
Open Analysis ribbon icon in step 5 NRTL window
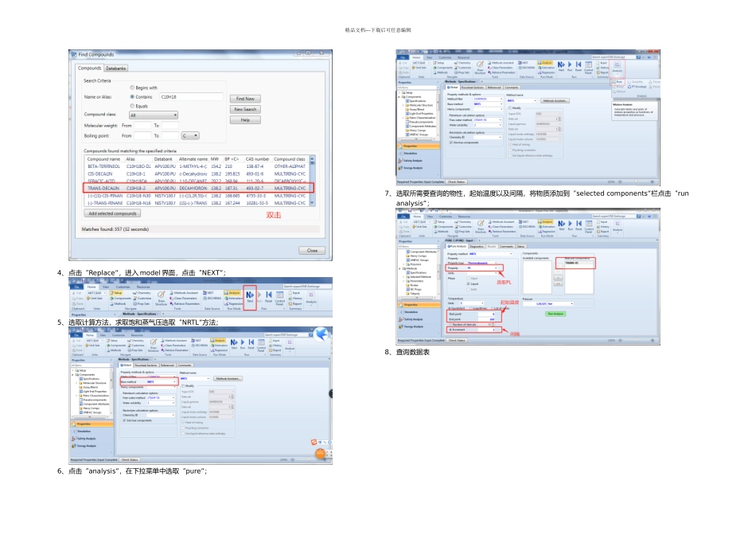pyautogui.click(x=290, y=345)
